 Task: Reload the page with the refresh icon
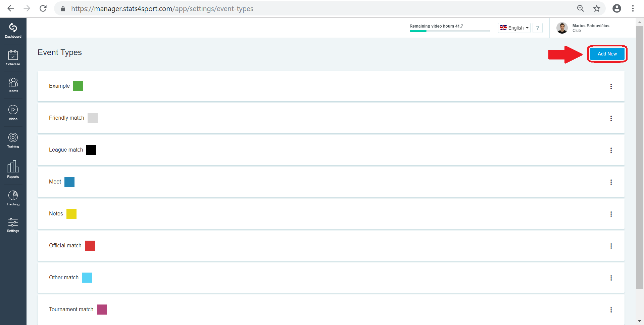click(x=43, y=8)
